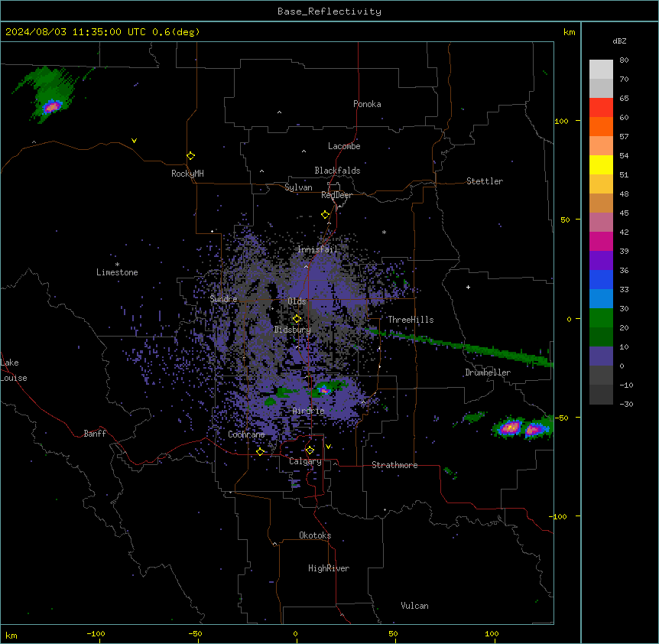Viewport: 659px width, 644px height.
Task: Pick the purple 36-39 dBZ legend swatch
Action: pyautogui.click(x=601, y=261)
